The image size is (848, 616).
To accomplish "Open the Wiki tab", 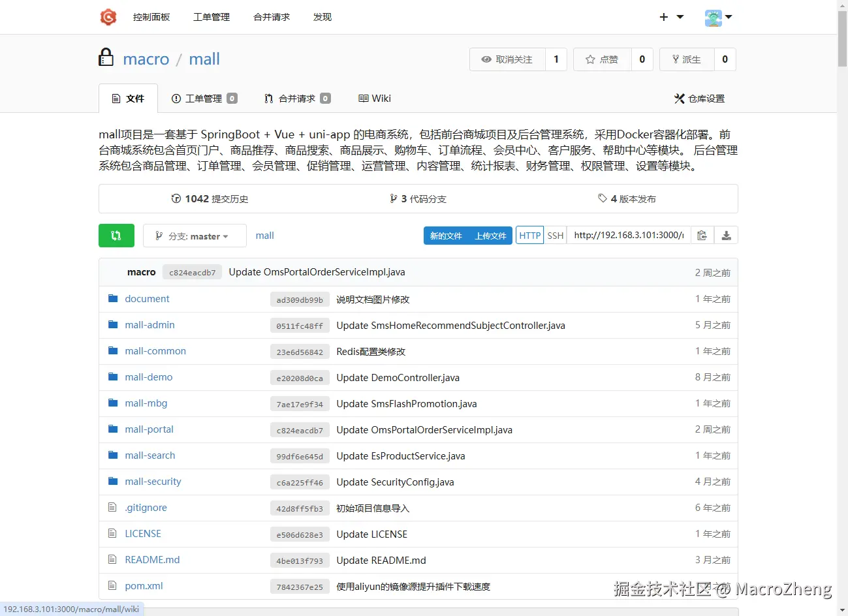I will coord(375,99).
